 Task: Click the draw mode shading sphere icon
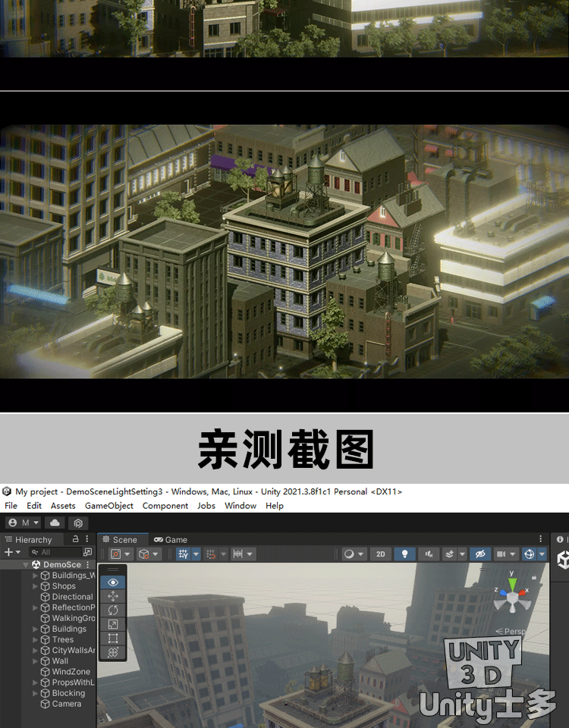(x=349, y=554)
